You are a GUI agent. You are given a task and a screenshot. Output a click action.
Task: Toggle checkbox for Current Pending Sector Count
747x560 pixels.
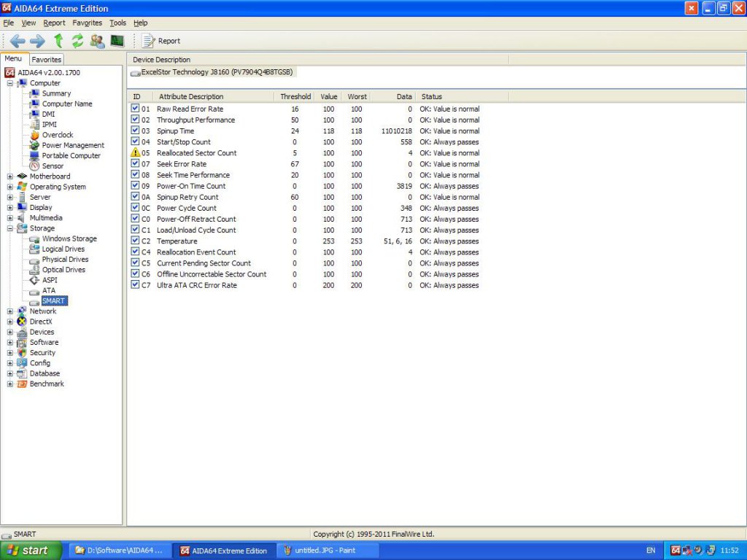pyautogui.click(x=135, y=262)
